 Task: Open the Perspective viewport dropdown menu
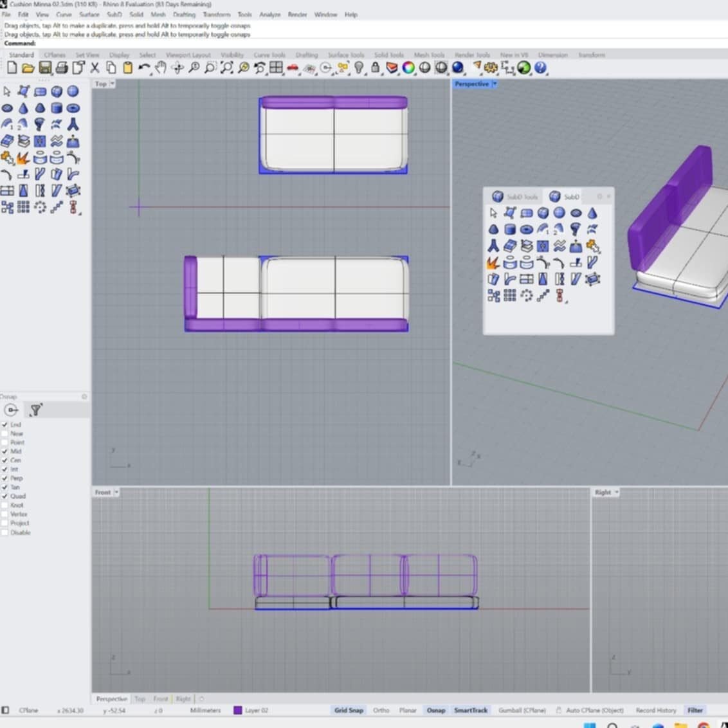(x=494, y=84)
